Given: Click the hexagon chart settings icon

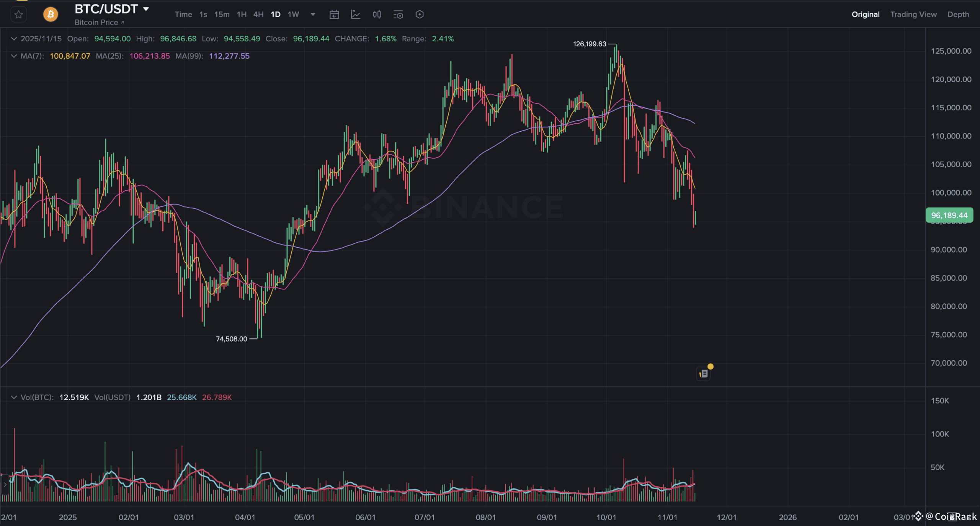Looking at the screenshot, I should tap(420, 15).
